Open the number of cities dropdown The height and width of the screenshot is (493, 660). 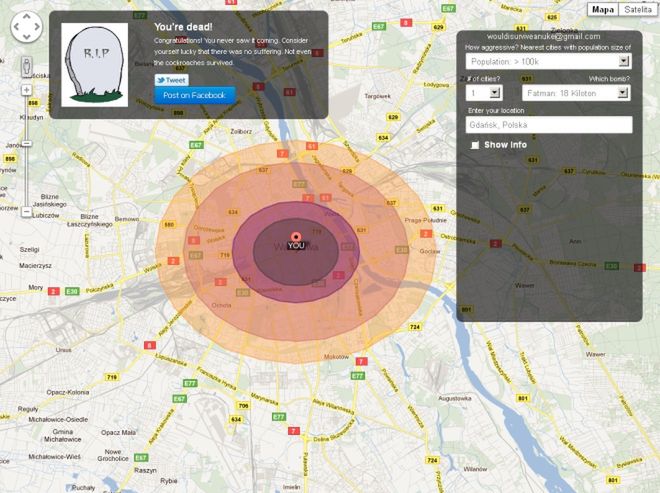(484, 93)
